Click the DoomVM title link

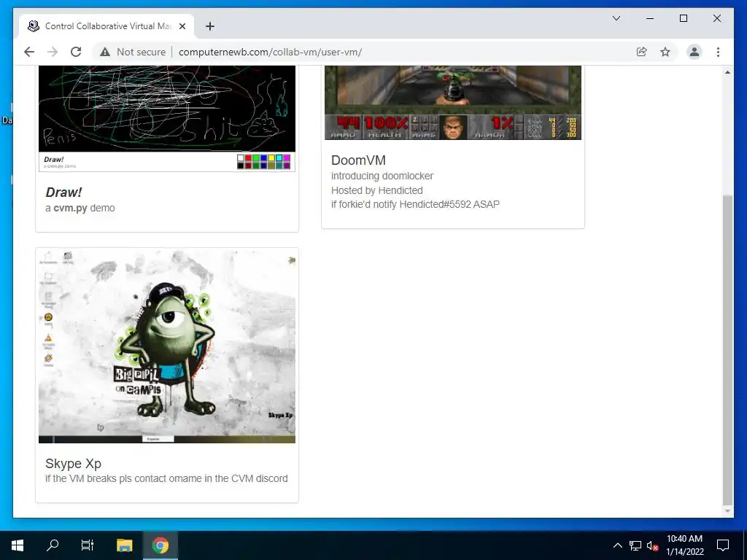[358, 160]
